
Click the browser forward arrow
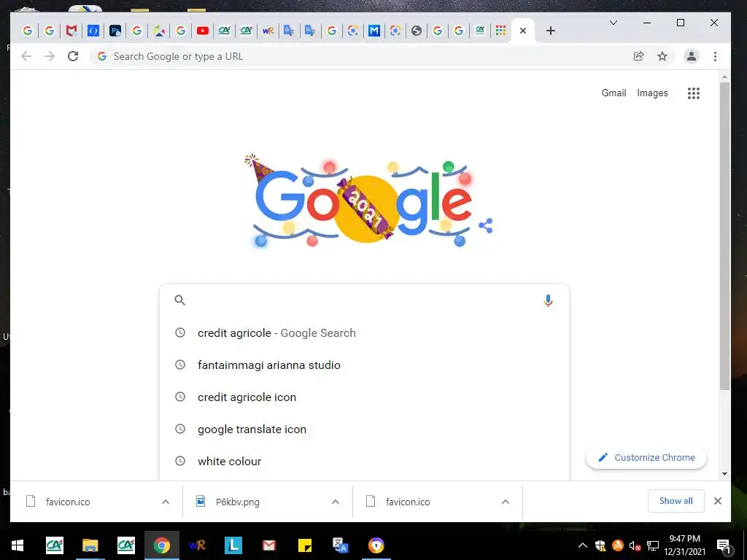tap(50, 56)
